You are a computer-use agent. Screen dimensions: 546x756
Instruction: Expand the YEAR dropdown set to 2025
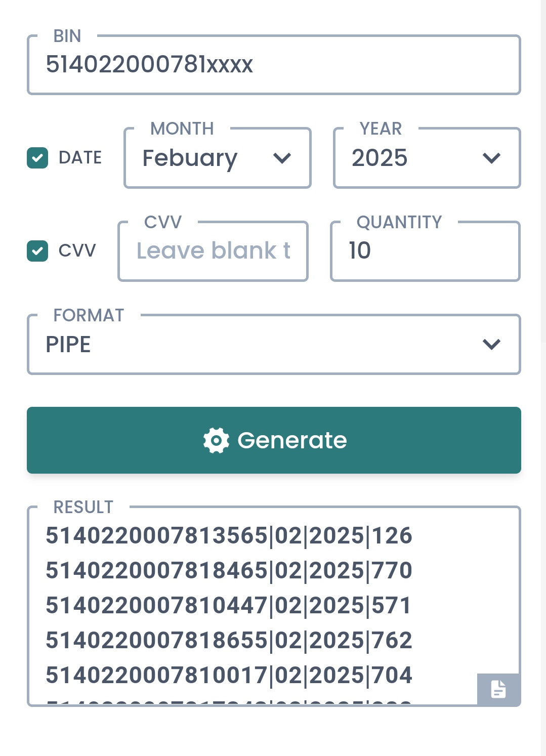pyautogui.click(x=427, y=158)
